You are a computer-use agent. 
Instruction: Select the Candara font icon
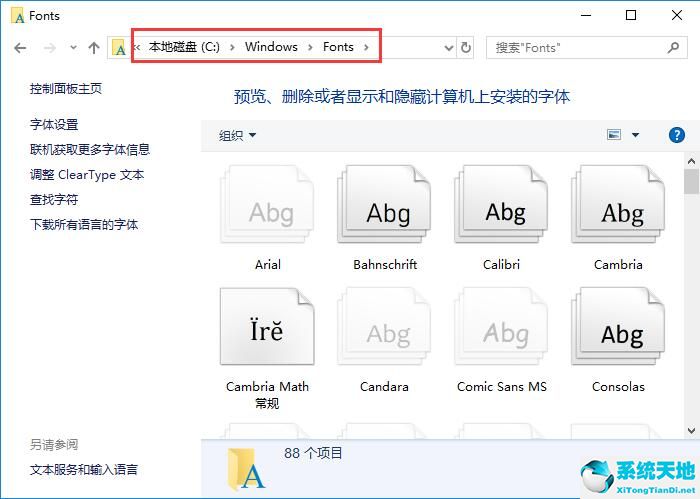pyautogui.click(x=384, y=326)
